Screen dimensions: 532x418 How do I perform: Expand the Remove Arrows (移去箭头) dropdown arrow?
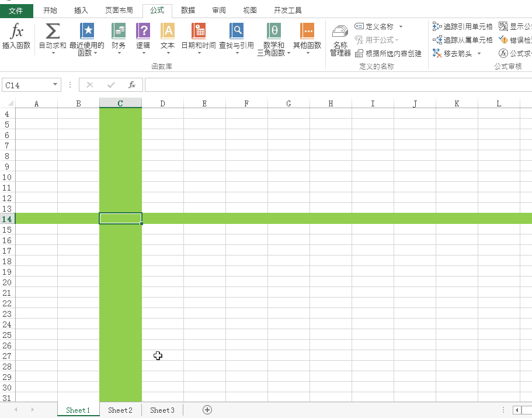479,53
